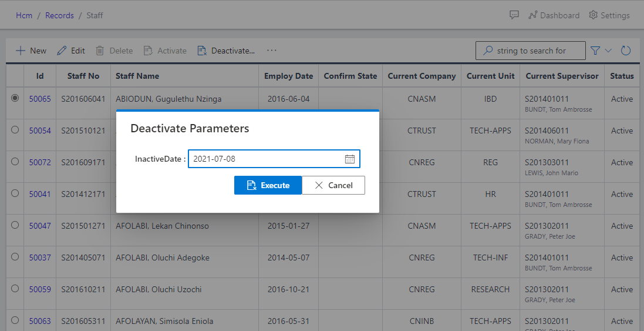Click the New toolbar button
The height and width of the screenshot is (331, 644).
pos(31,51)
